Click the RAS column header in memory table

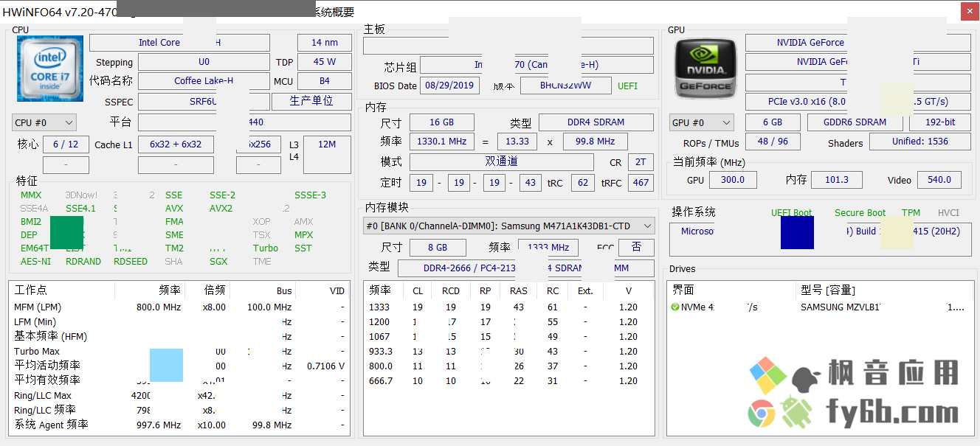click(519, 291)
